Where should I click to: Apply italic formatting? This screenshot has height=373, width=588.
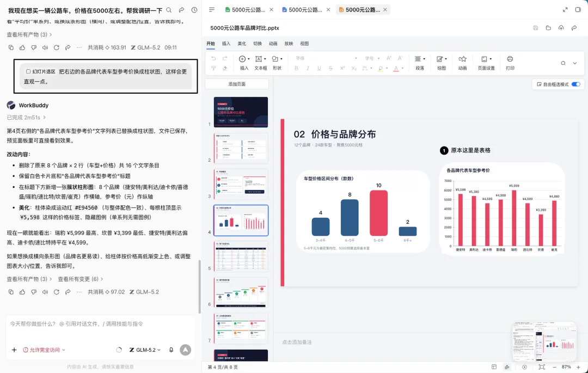tap(308, 68)
